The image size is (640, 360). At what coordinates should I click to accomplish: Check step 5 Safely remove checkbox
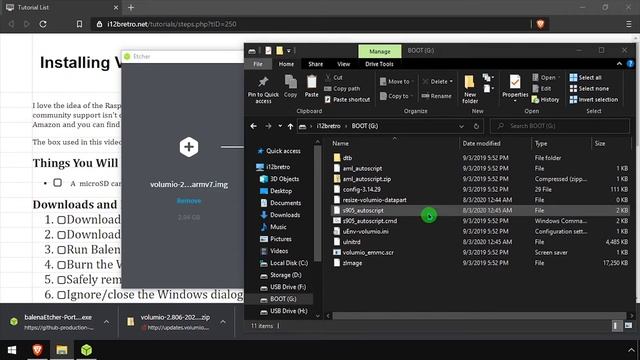(61, 280)
